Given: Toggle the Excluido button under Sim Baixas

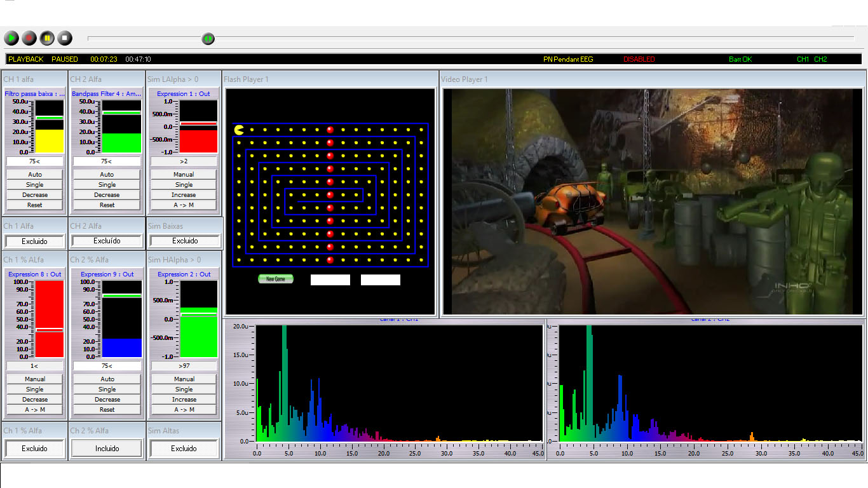Looking at the screenshot, I should click(x=185, y=241).
